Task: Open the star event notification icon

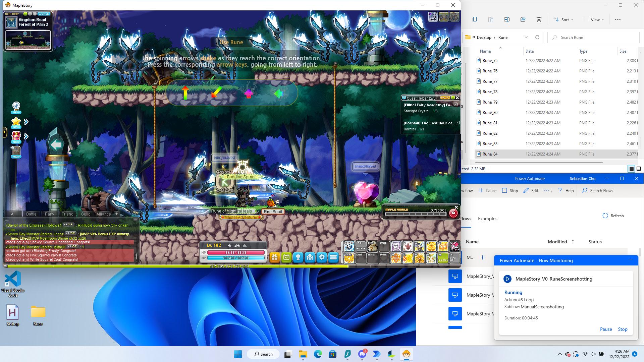Action: [x=16, y=122]
